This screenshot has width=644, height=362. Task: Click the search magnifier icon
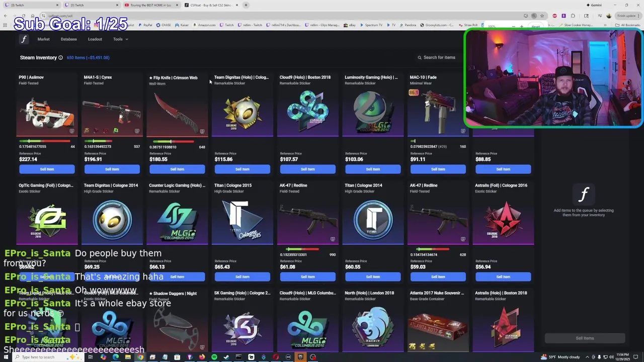[x=420, y=57]
